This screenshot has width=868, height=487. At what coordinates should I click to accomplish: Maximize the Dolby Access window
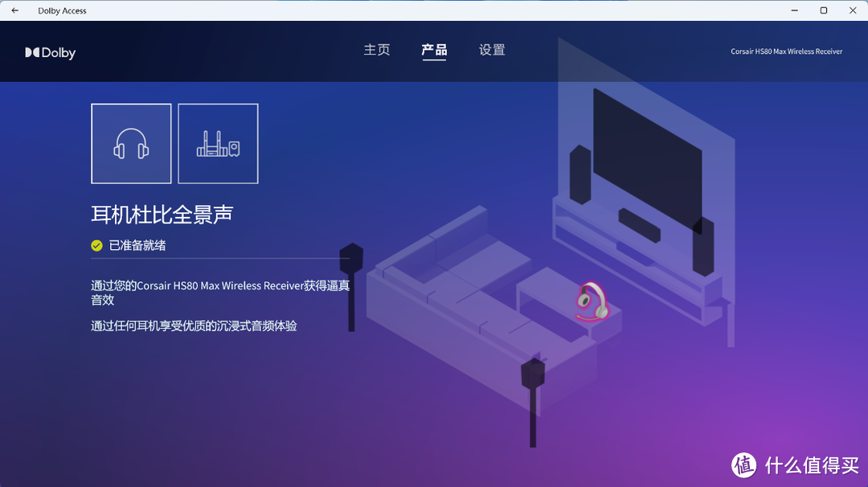pos(824,10)
